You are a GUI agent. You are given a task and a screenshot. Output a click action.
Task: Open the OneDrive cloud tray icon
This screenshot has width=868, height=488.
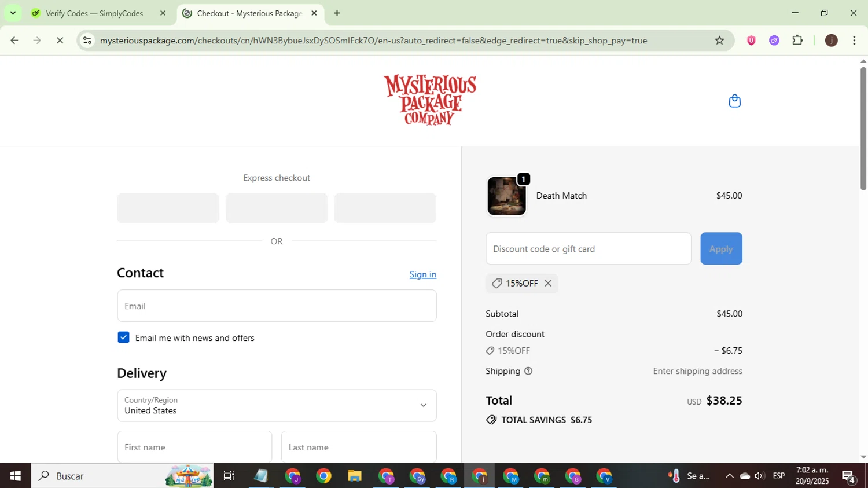[x=745, y=476]
